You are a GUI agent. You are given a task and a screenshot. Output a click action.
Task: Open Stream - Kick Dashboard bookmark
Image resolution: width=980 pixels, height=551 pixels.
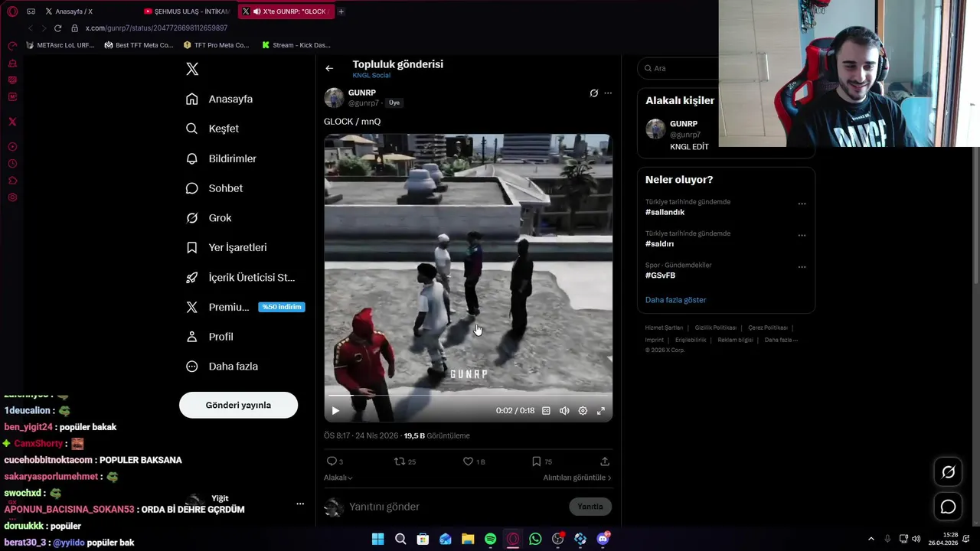tap(296, 45)
